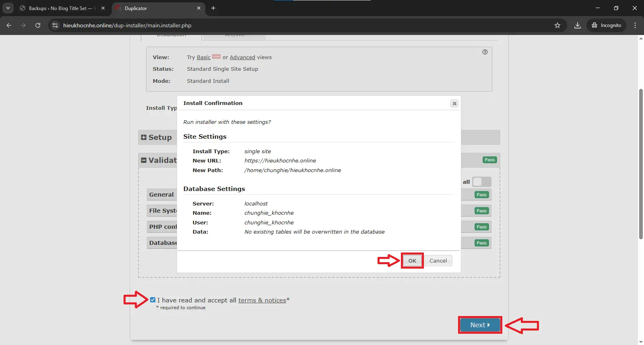Open the browser downloads icon
Image resolution: width=644 pixels, height=345 pixels.
pyautogui.click(x=578, y=25)
